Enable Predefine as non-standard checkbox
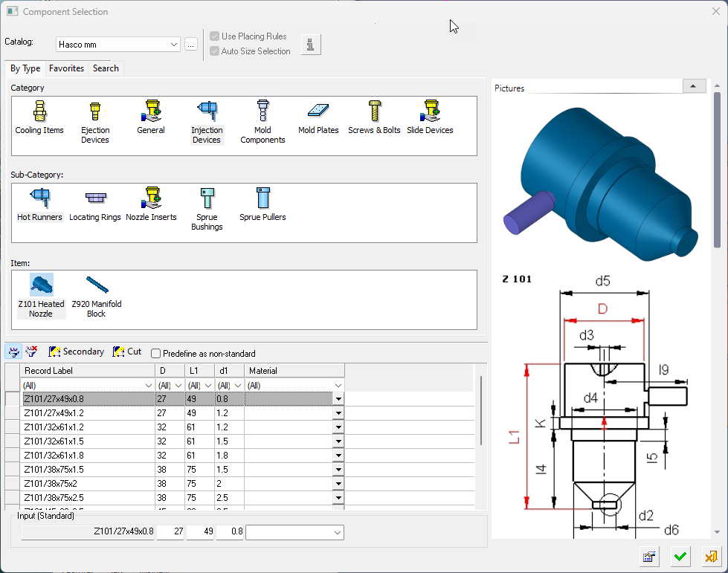The image size is (728, 573). (155, 354)
